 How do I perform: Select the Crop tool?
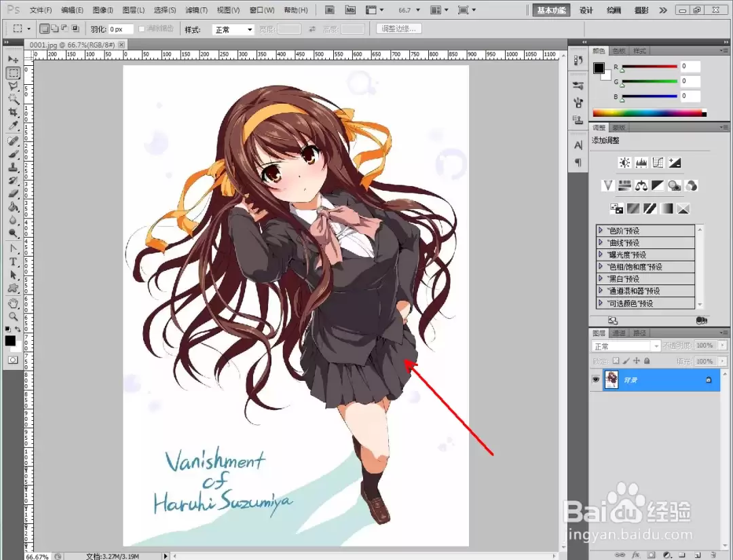point(13,112)
